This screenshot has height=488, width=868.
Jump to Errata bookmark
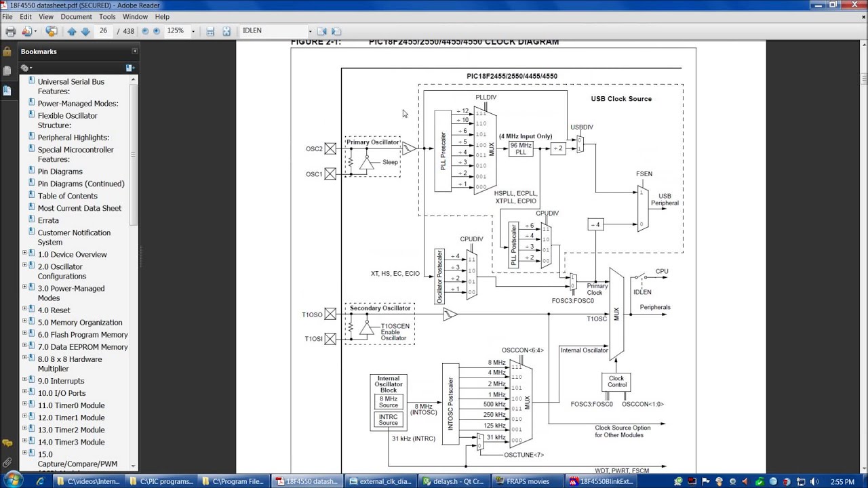[x=48, y=220]
